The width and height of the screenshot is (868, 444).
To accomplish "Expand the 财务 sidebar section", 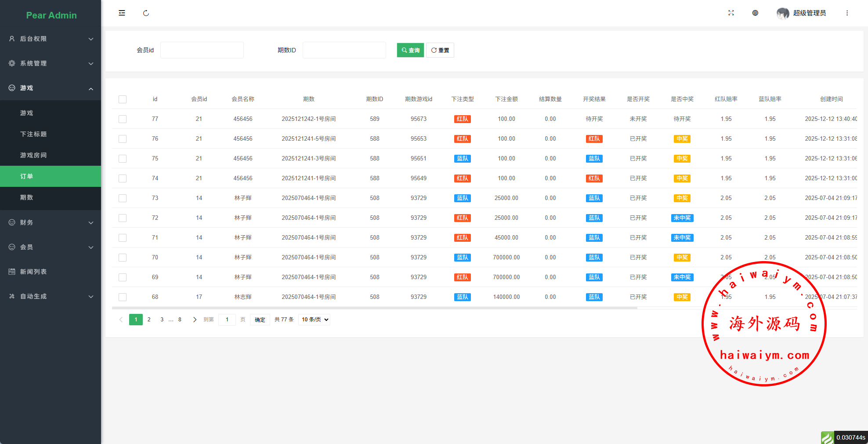I will (x=51, y=222).
